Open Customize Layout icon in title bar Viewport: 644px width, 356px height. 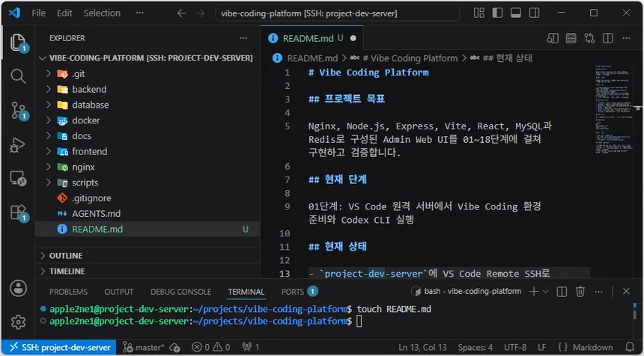pos(479,13)
